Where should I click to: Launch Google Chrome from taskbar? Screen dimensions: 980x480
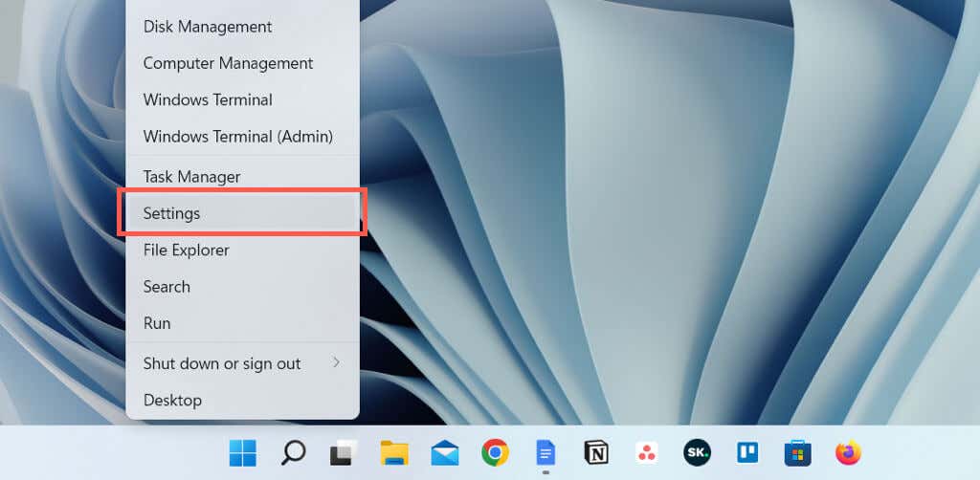pyautogui.click(x=495, y=452)
